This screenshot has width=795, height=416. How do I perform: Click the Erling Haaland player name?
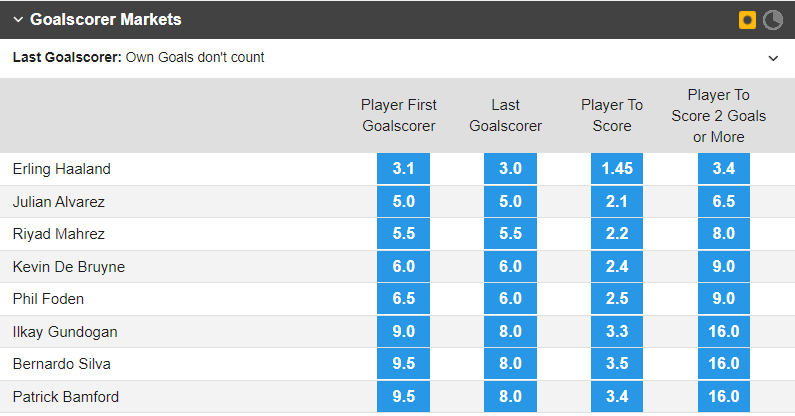pyautogui.click(x=61, y=169)
